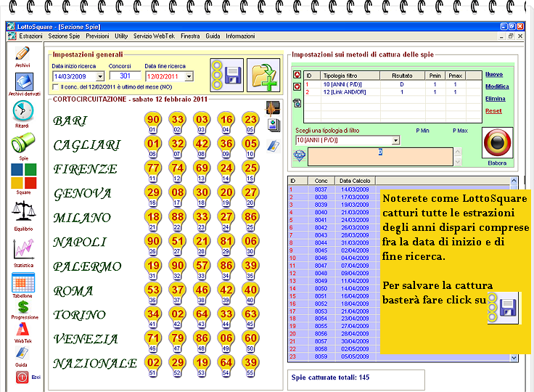The height and width of the screenshot is (392, 534).
Task: Click the results list scroll-up arrow
Action: [514, 181]
